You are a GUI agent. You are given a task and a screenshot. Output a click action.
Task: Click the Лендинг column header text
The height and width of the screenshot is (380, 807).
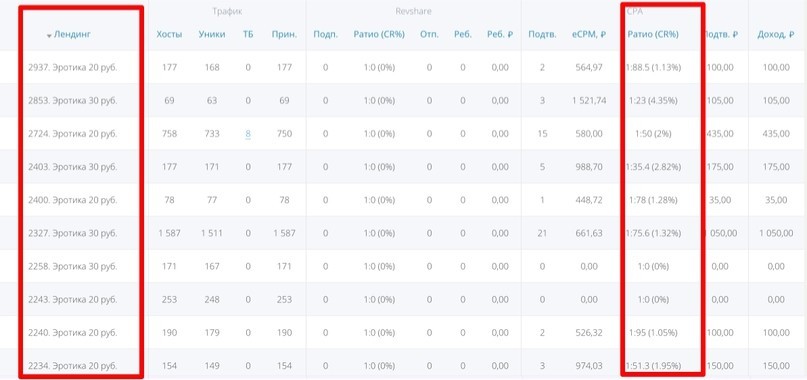[x=72, y=35]
